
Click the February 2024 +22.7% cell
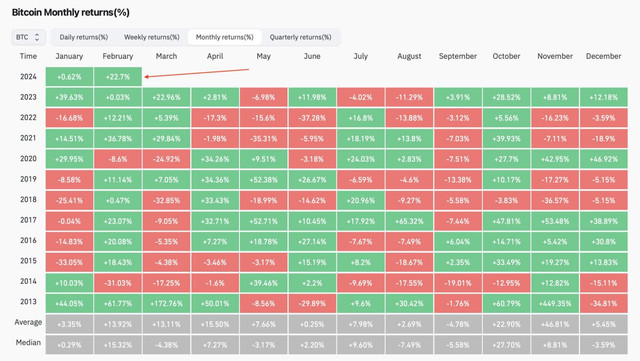pyautogui.click(x=118, y=77)
